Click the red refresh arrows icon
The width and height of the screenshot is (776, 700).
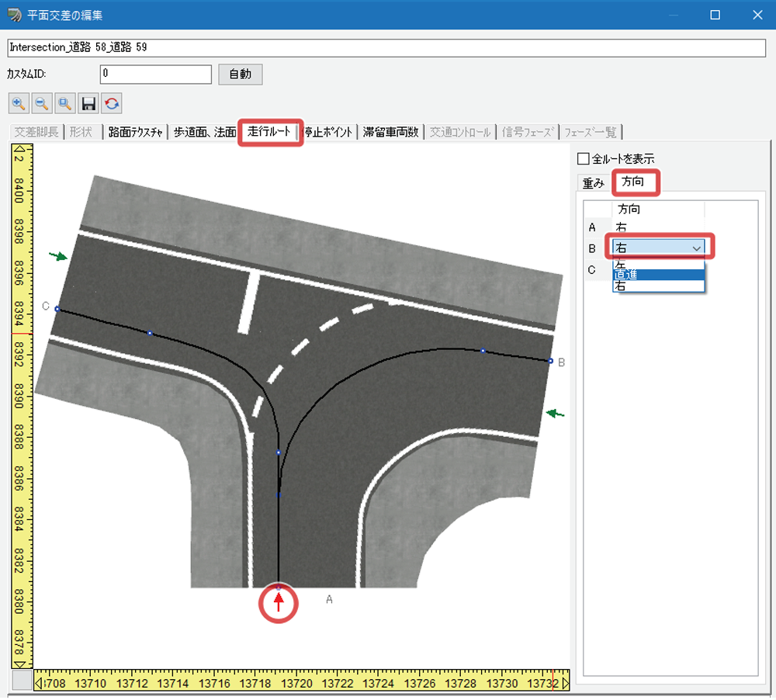pos(112,103)
